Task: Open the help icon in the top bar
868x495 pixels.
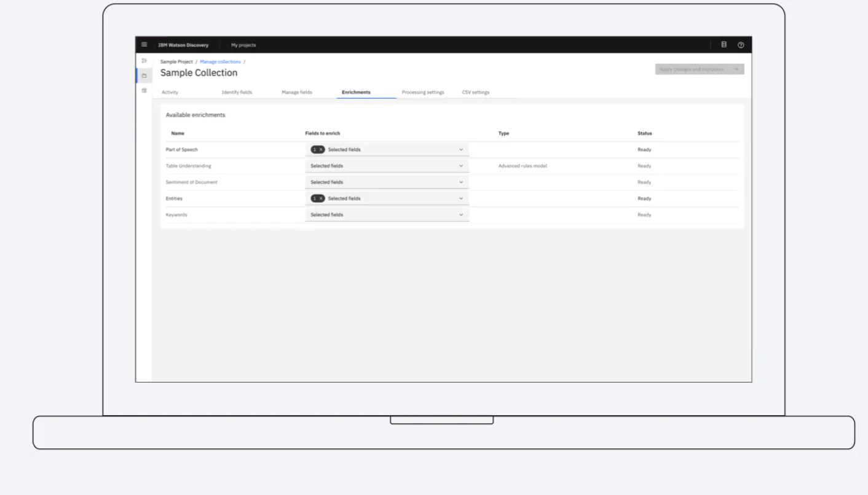Action: pyautogui.click(x=741, y=44)
